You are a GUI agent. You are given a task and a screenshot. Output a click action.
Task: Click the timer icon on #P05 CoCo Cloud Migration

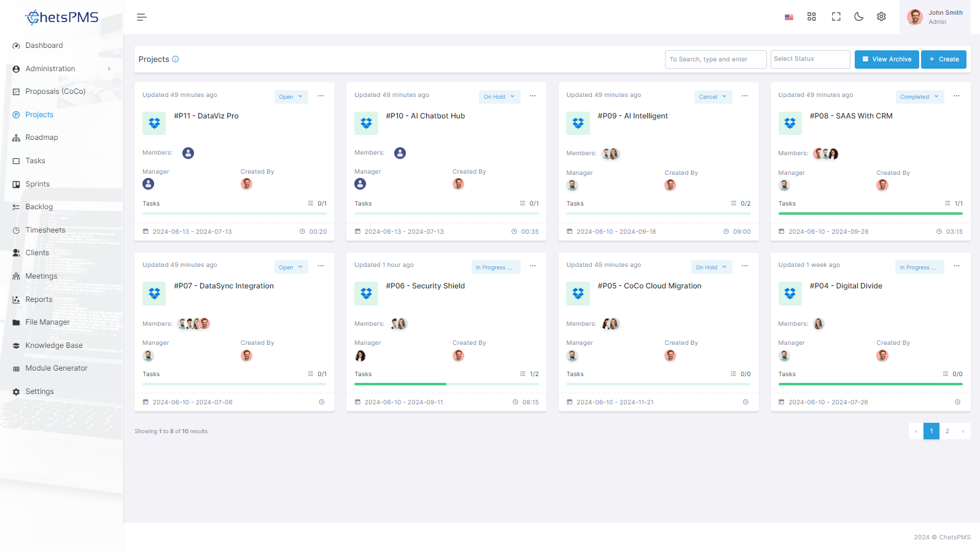[746, 403]
